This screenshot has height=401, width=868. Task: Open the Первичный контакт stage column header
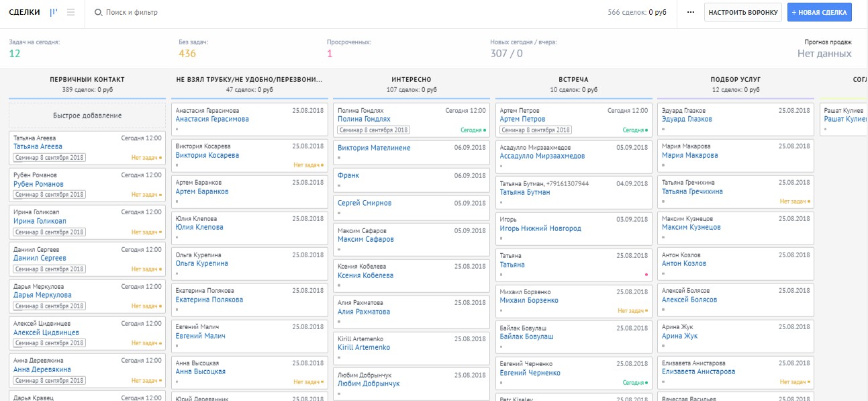point(87,79)
